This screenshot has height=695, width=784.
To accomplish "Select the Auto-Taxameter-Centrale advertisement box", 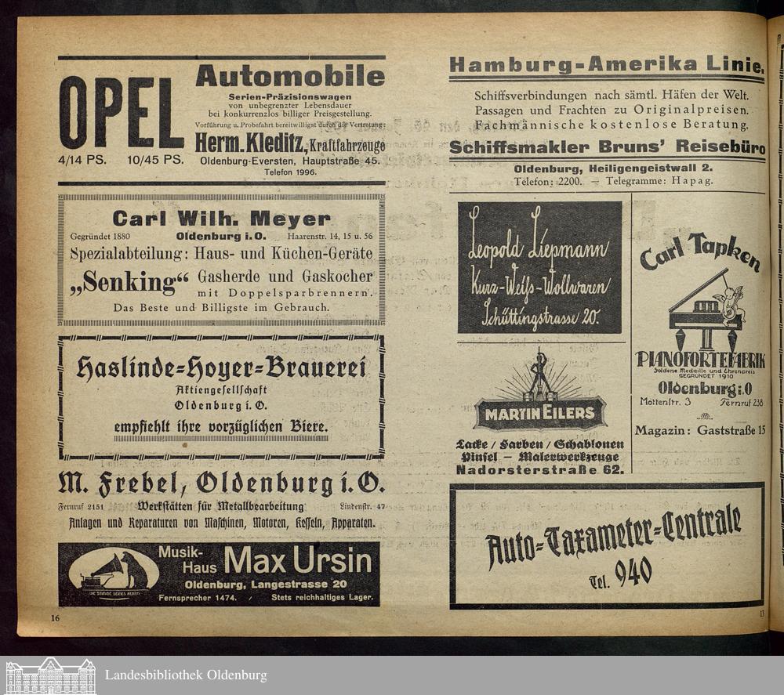I will click(x=606, y=545).
